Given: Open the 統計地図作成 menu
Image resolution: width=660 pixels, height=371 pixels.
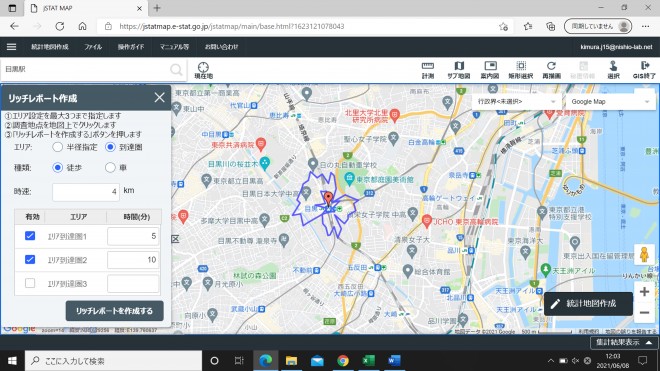Looking at the screenshot, I should (x=50, y=47).
